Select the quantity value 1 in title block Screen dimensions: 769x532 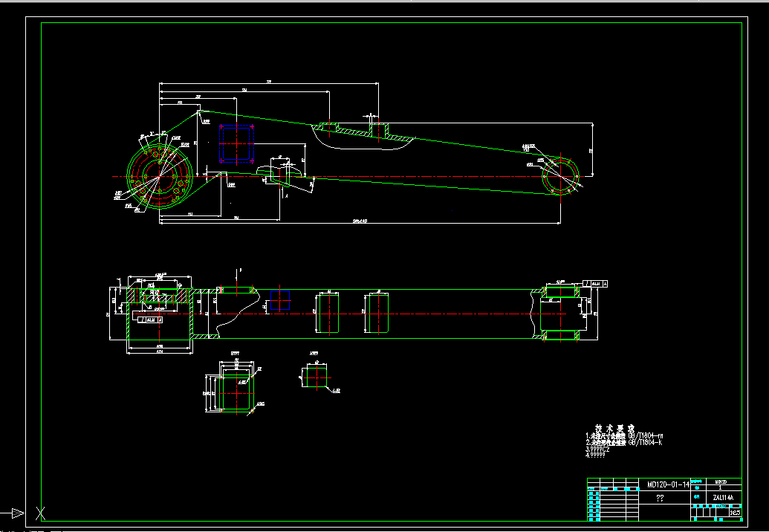point(721,488)
